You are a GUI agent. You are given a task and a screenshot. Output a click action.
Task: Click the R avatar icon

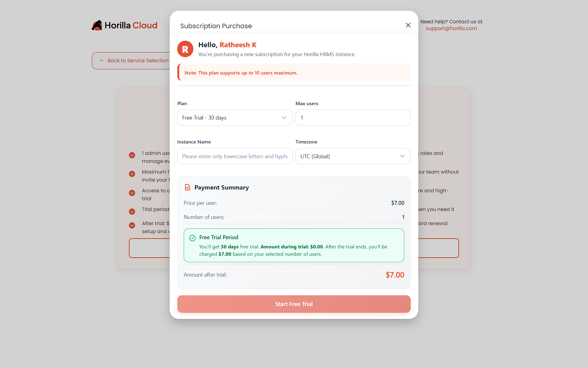pos(185,49)
